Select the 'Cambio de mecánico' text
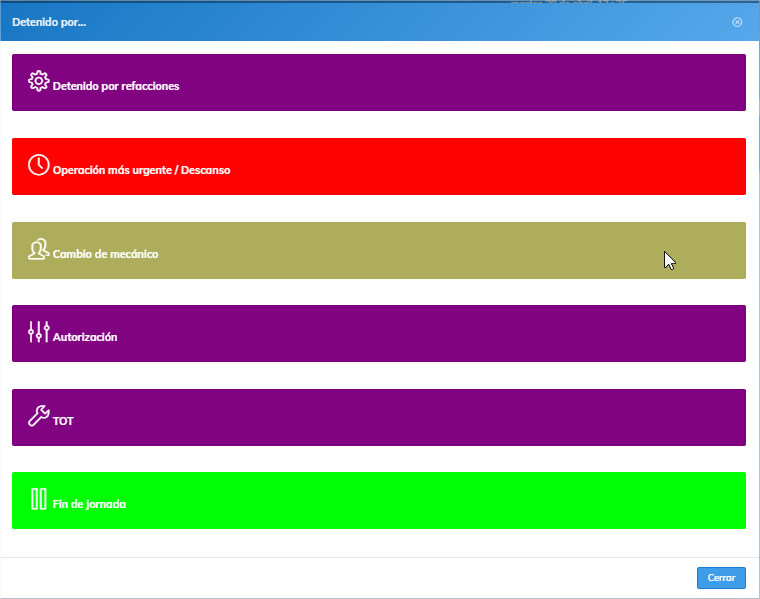760x599 pixels. point(105,254)
